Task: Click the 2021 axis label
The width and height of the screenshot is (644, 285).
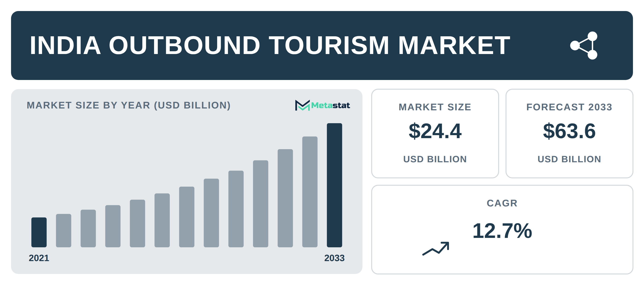Action: (x=39, y=258)
